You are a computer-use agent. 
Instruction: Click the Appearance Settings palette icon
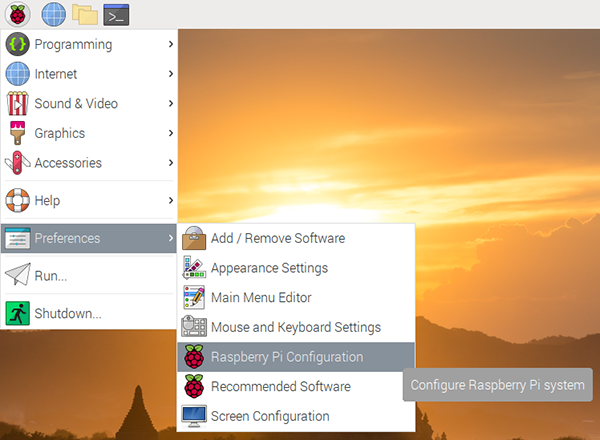tap(194, 268)
